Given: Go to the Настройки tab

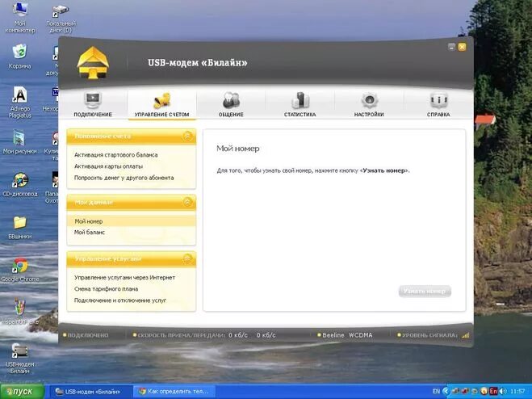Looking at the screenshot, I should [369, 104].
